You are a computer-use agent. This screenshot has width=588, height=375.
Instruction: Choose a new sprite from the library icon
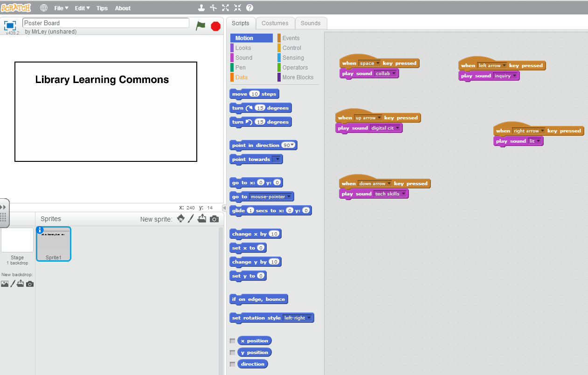point(181,219)
